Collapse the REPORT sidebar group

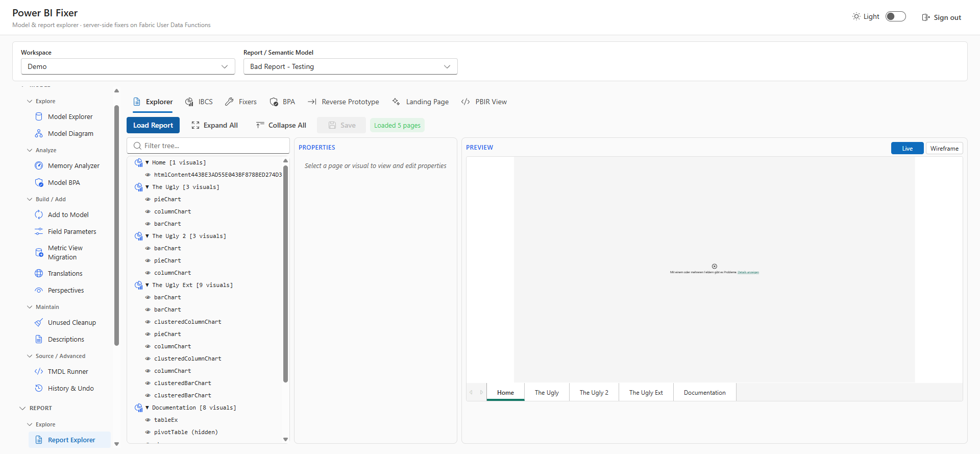[x=22, y=408]
